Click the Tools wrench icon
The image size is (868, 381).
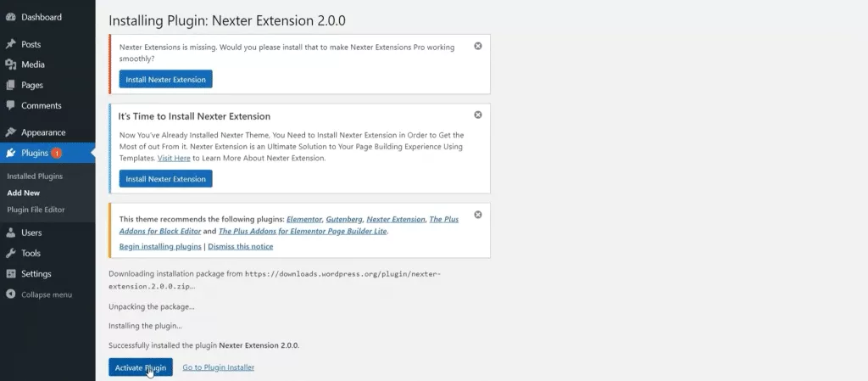[x=10, y=253]
